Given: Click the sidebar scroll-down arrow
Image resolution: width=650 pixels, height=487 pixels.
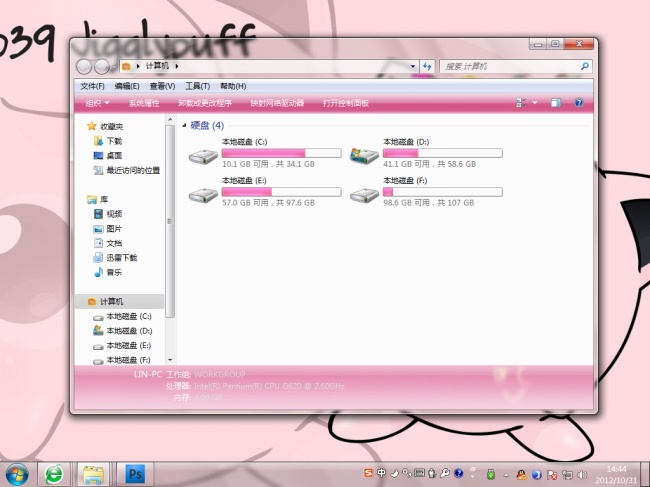Looking at the screenshot, I should tap(170, 360).
